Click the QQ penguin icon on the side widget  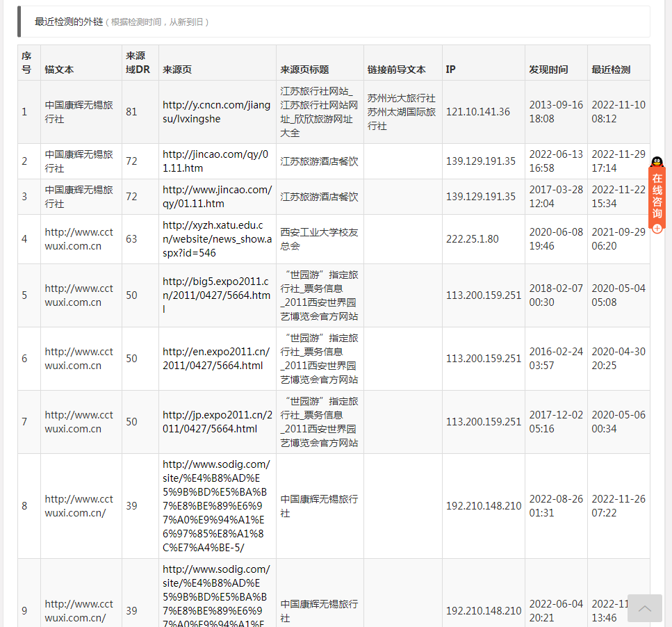point(657,162)
